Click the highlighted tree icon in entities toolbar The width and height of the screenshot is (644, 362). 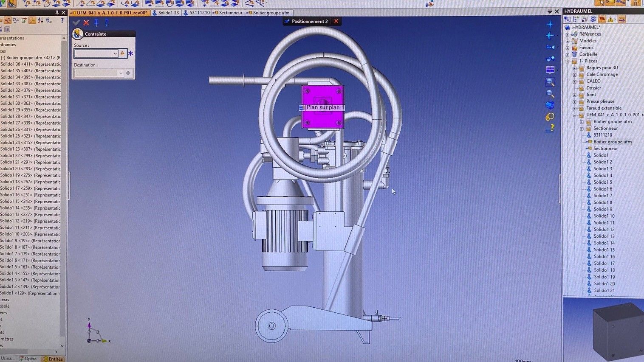tap(32, 20)
